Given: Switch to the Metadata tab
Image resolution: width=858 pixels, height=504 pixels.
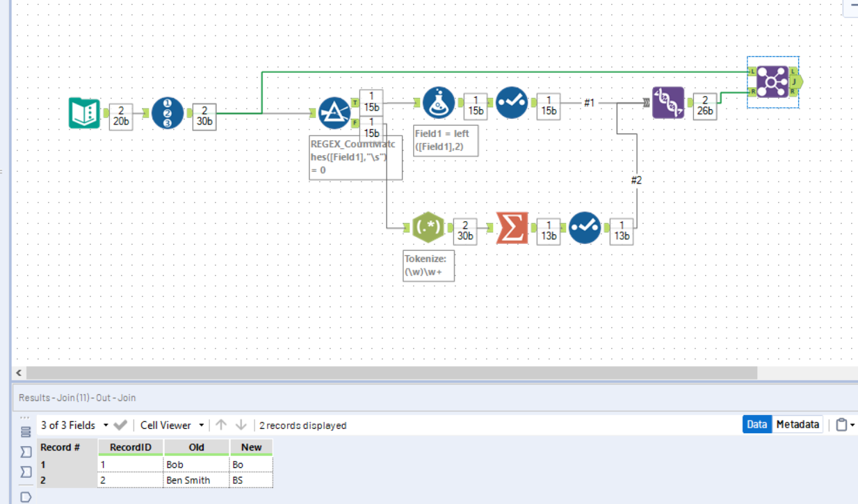Looking at the screenshot, I should coord(797,424).
